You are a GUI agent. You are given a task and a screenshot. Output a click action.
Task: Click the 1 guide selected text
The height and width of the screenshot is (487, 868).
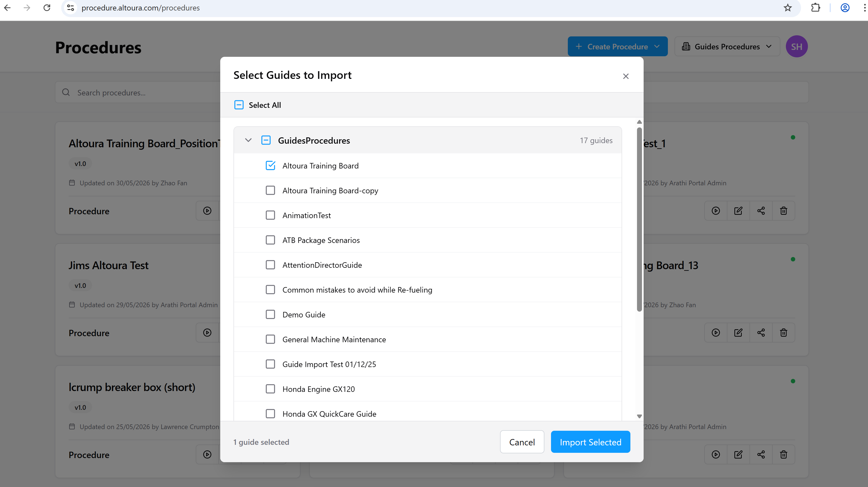pos(261,442)
